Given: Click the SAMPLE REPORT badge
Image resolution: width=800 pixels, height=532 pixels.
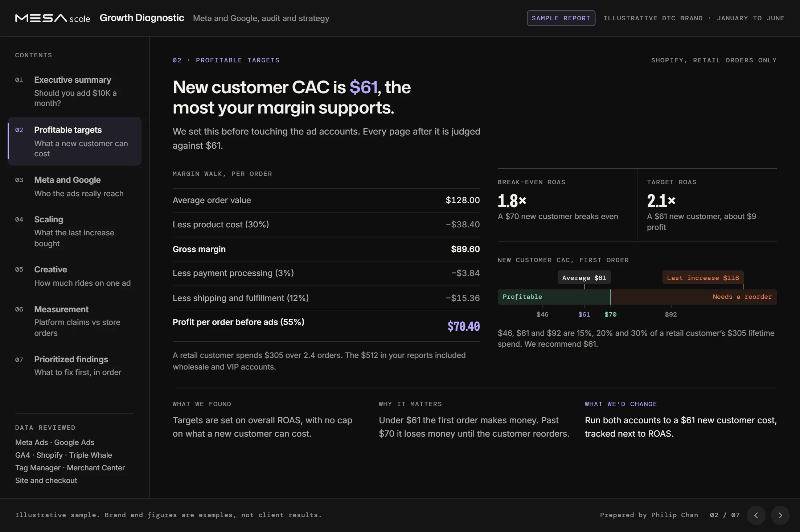Looking at the screenshot, I should tap(561, 18).
